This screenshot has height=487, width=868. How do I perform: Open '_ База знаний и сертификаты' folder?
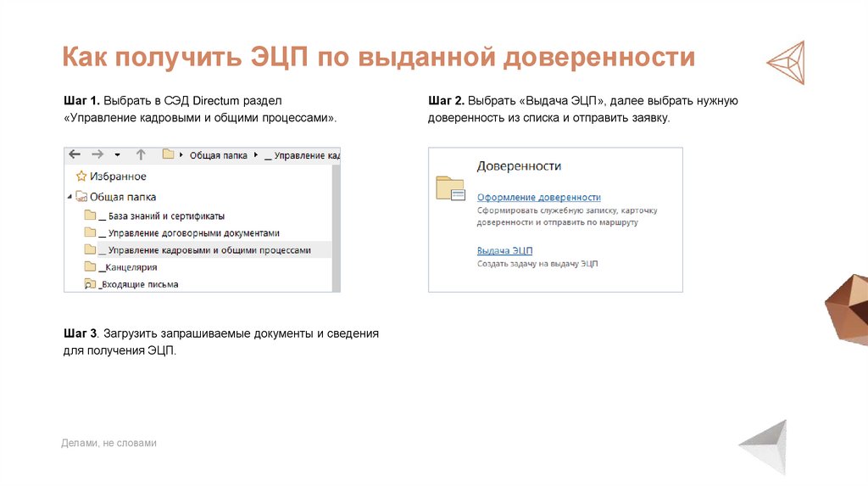coord(162,216)
